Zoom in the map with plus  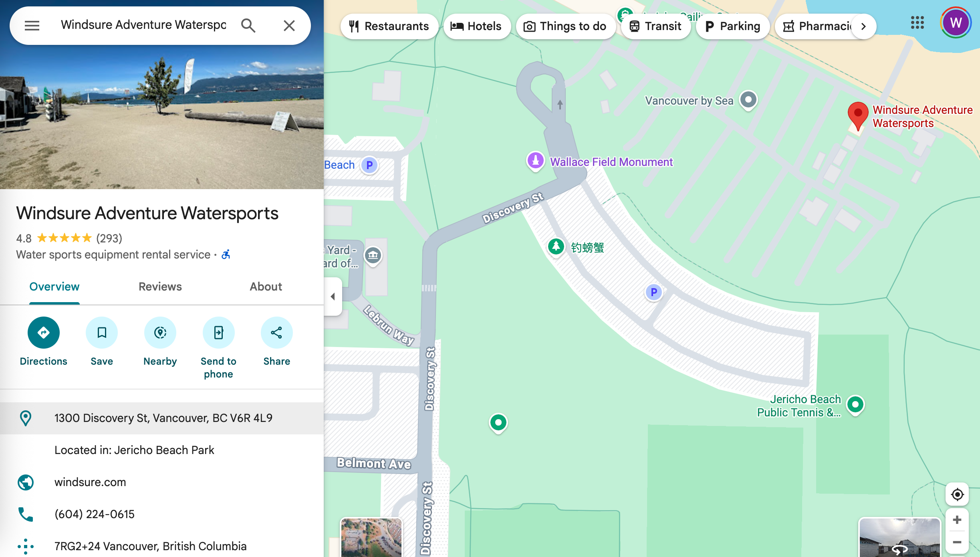pyautogui.click(x=957, y=520)
